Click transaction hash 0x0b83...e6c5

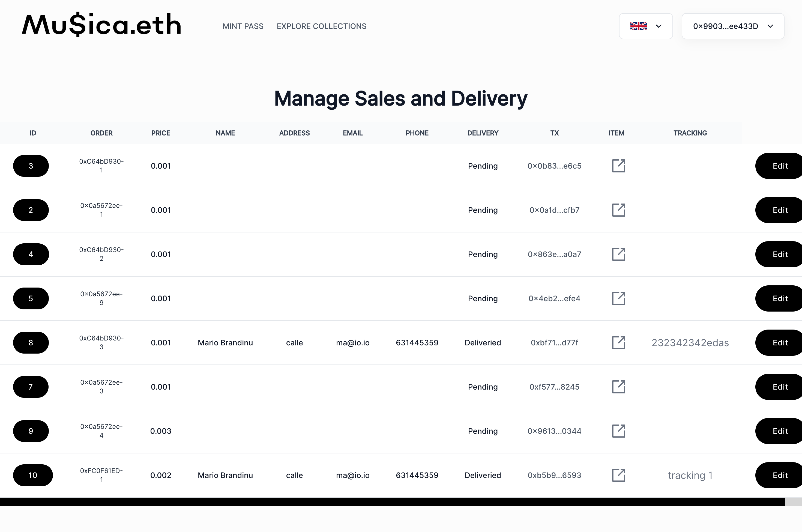[x=554, y=166]
